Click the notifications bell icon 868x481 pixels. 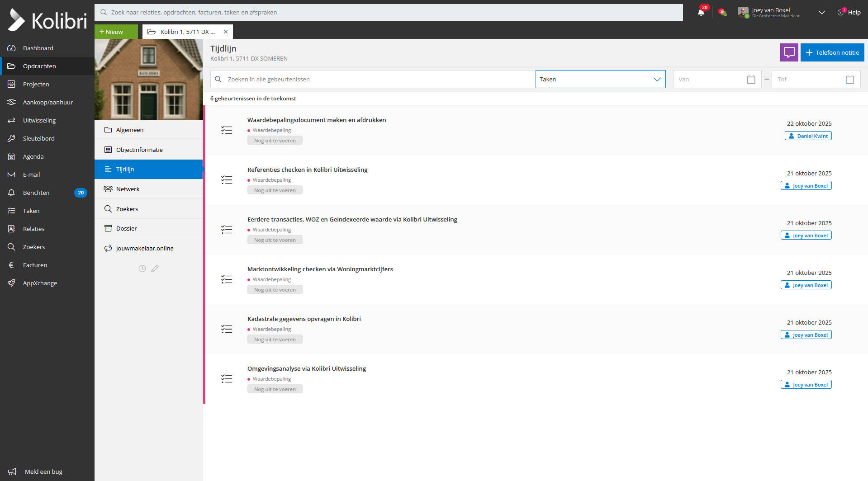[x=701, y=12]
